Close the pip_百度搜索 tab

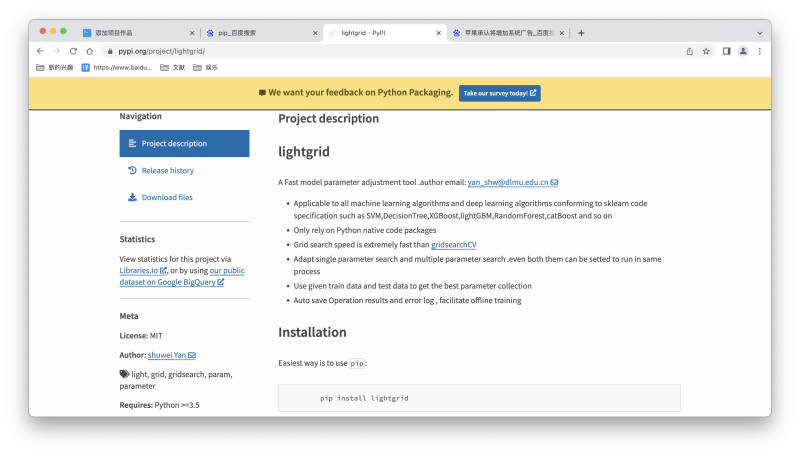(x=315, y=33)
